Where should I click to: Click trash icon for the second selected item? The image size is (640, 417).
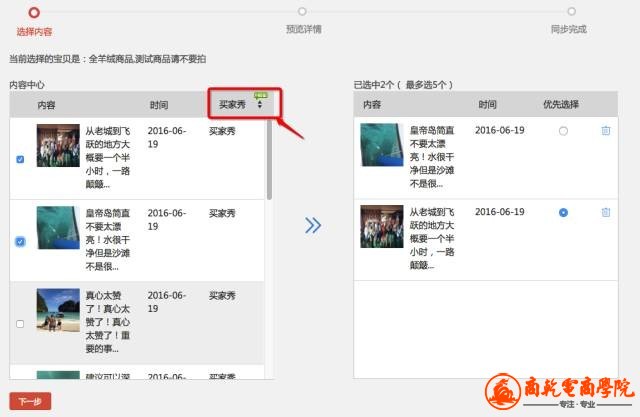point(605,212)
